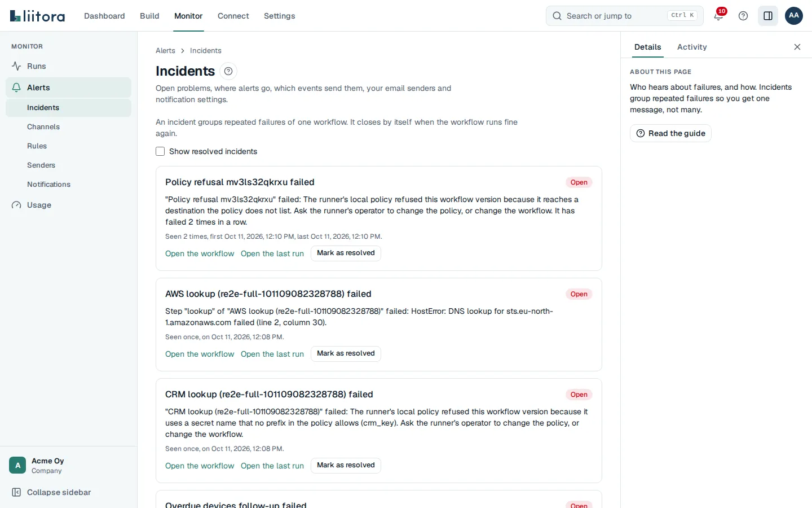Open Usage in the sidebar
This screenshot has height=508, width=812.
click(68, 205)
